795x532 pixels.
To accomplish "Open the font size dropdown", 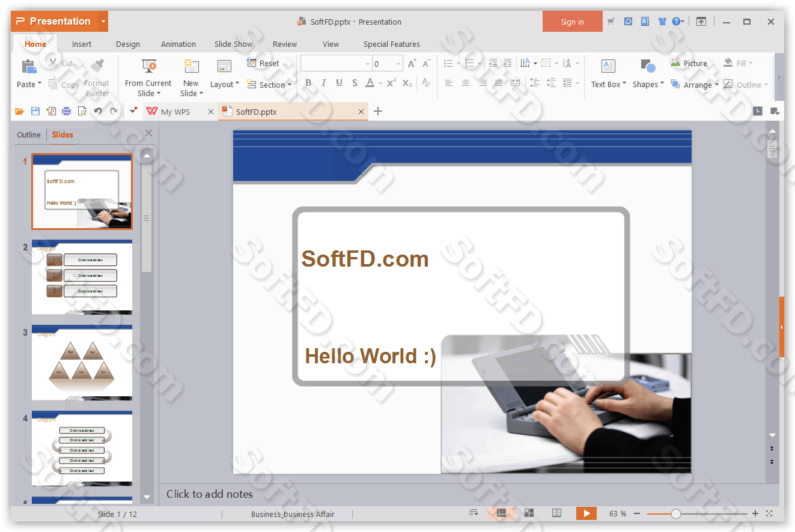I will pyautogui.click(x=398, y=64).
